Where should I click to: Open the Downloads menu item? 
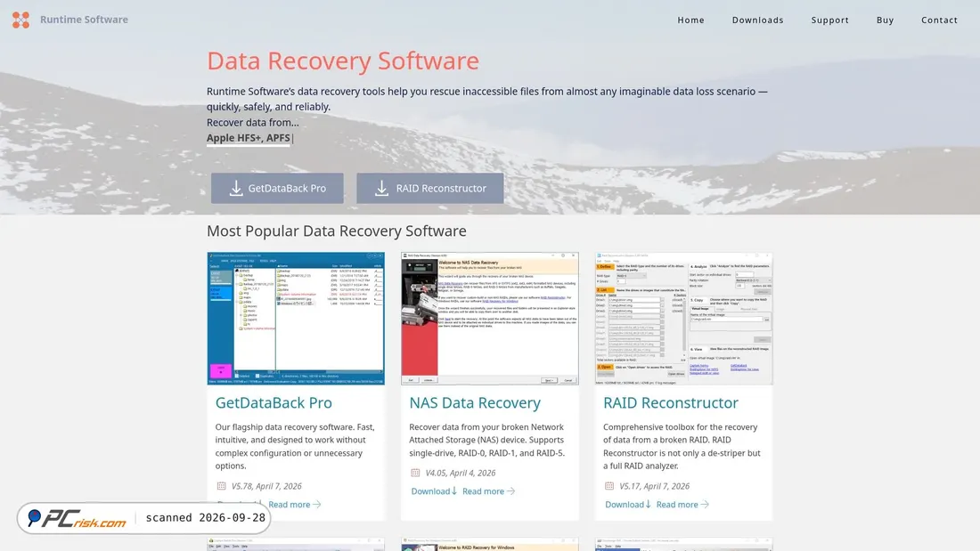(757, 20)
